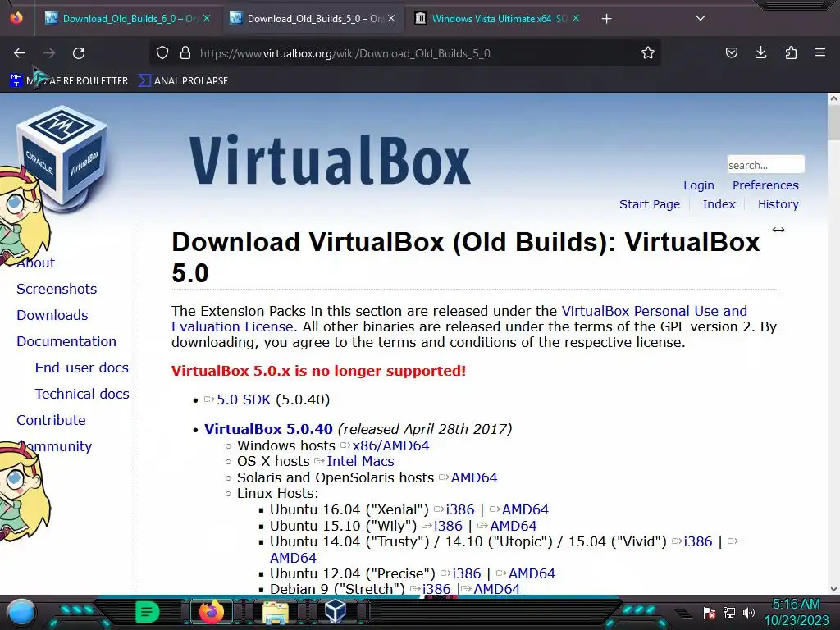Screen dimensions: 840x630
Task: Click the scrollbar down arrow
Action: click(833, 589)
